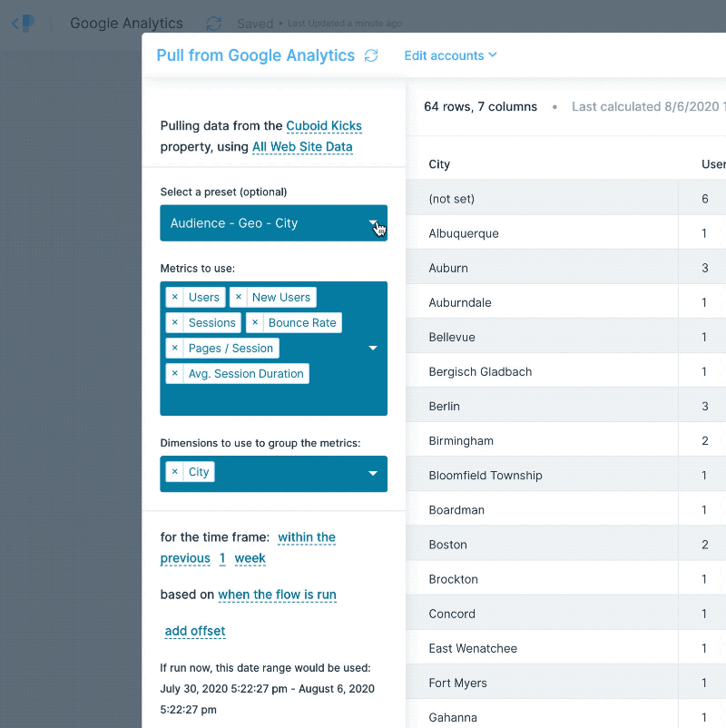Select the (not set) city row

coord(565,199)
